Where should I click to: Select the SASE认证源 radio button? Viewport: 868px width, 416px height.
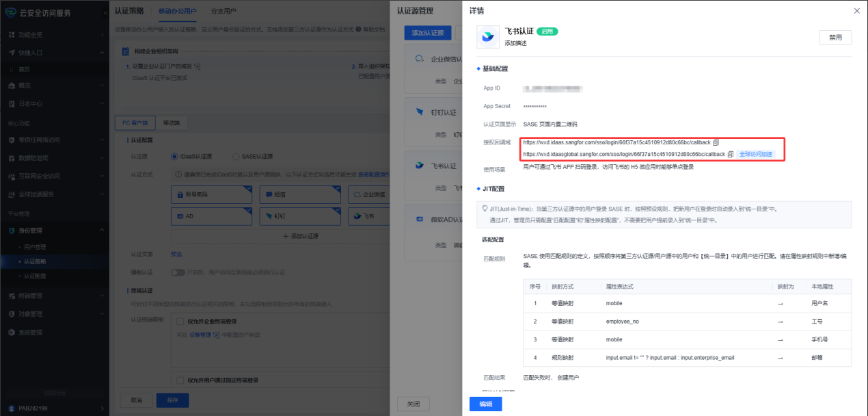pyautogui.click(x=236, y=156)
